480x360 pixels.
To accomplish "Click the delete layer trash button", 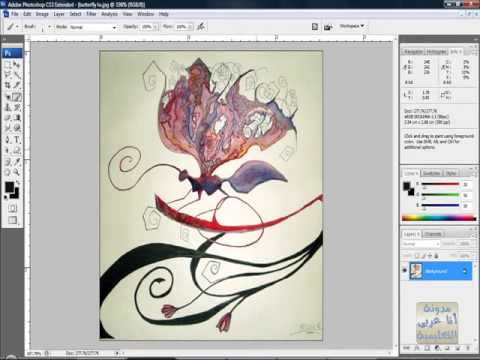I will pyautogui.click(x=467, y=348).
